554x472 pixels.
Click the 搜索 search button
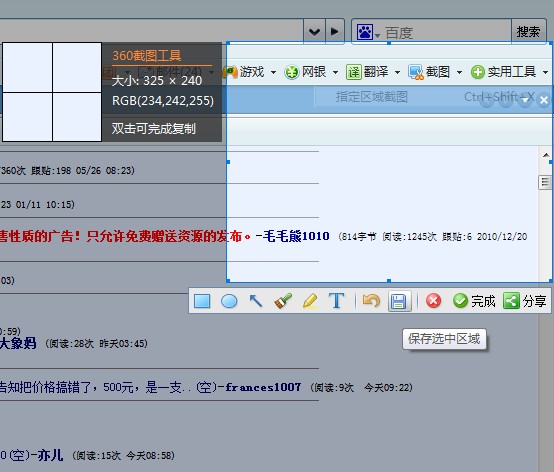[x=528, y=32]
